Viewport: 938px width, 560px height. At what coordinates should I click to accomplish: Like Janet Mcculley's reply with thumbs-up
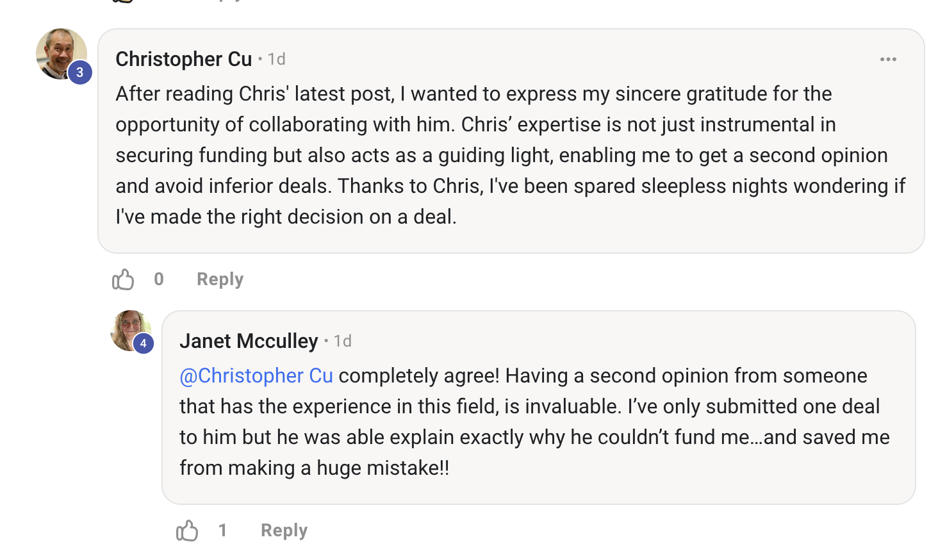point(187,531)
